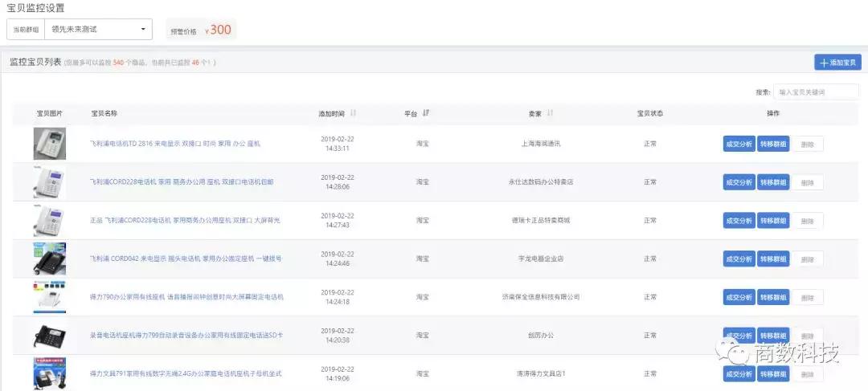Click 转移群组 for 德瑞卡正品特卖商城 row
This screenshot has height=391, width=868.
coord(773,221)
